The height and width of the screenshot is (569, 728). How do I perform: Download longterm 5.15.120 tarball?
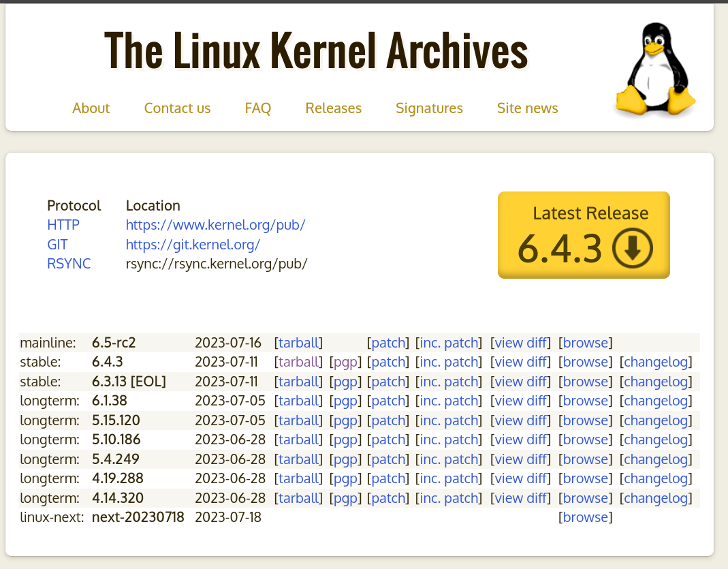pyautogui.click(x=298, y=420)
